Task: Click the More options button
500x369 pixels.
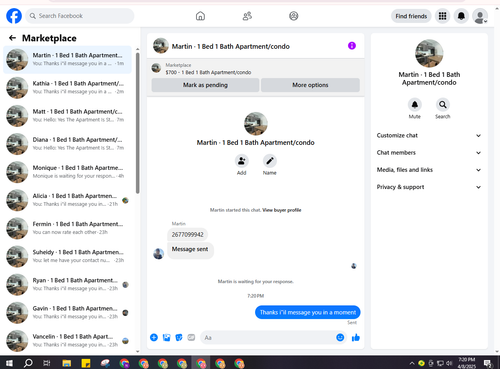Action: pos(310,85)
